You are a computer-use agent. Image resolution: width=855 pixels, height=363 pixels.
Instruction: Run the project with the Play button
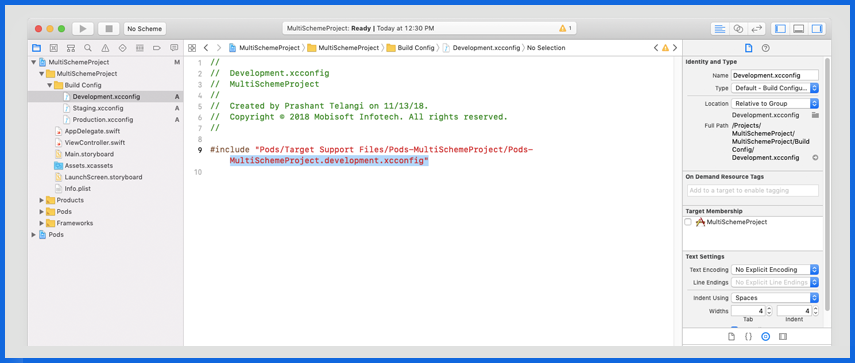click(83, 28)
